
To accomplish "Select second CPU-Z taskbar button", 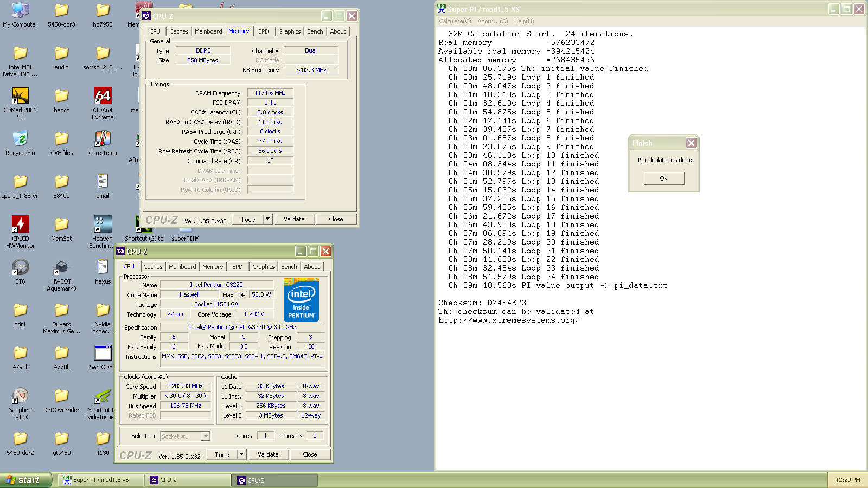I will click(275, 480).
